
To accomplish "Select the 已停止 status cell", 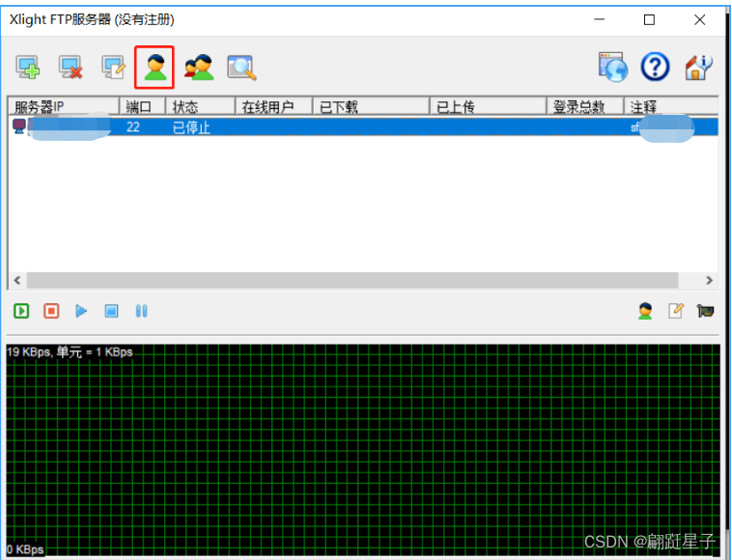I will [191, 126].
